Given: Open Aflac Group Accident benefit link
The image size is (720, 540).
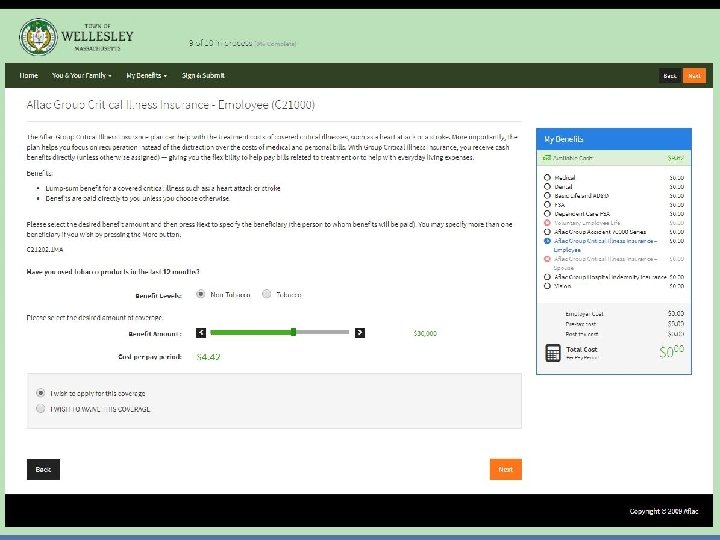Looking at the screenshot, I should point(600,232).
